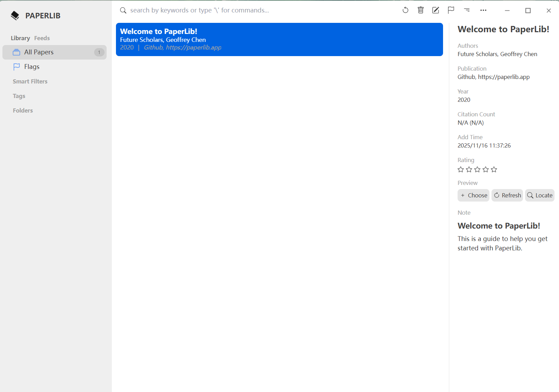Click the Choose preview button
The height and width of the screenshot is (392, 559).
point(473,195)
